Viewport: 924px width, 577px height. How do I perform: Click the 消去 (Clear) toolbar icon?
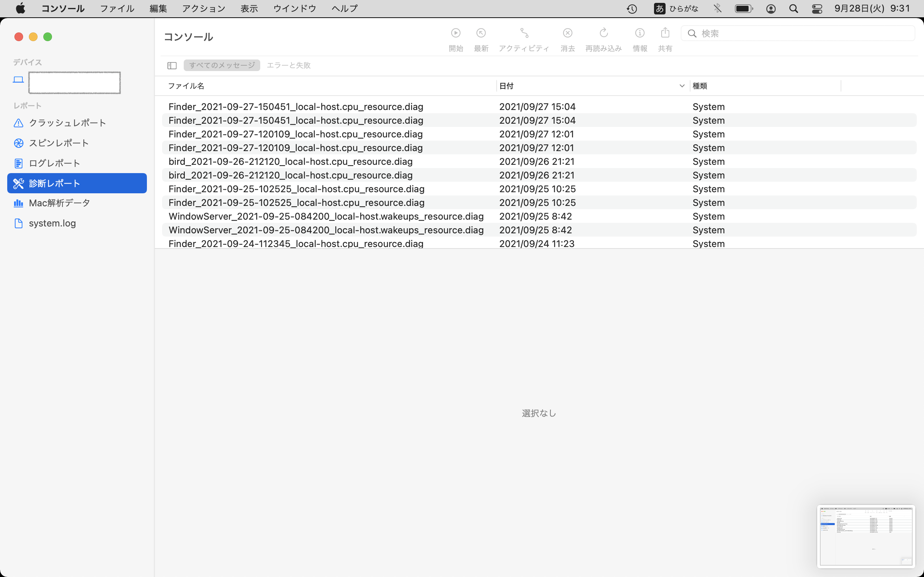click(567, 33)
